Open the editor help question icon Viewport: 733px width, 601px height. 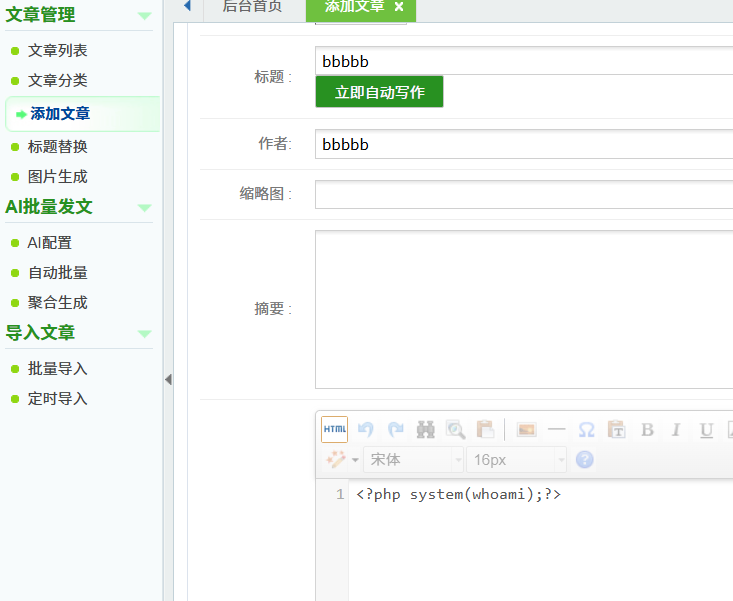click(585, 460)
